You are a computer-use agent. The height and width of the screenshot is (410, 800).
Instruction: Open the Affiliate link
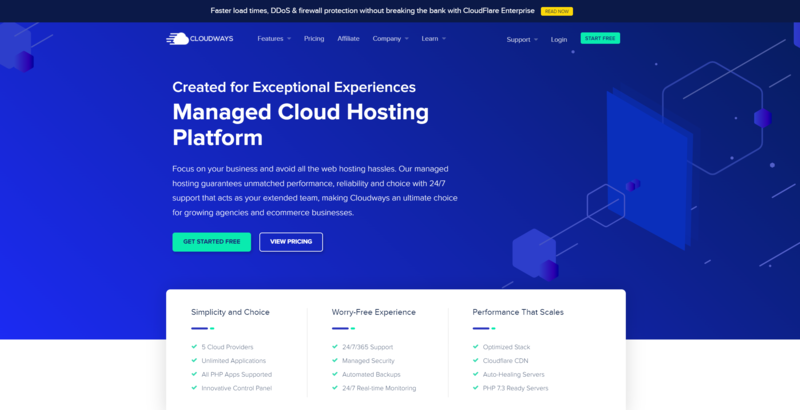pyautogui.click(x=348, y=39)
